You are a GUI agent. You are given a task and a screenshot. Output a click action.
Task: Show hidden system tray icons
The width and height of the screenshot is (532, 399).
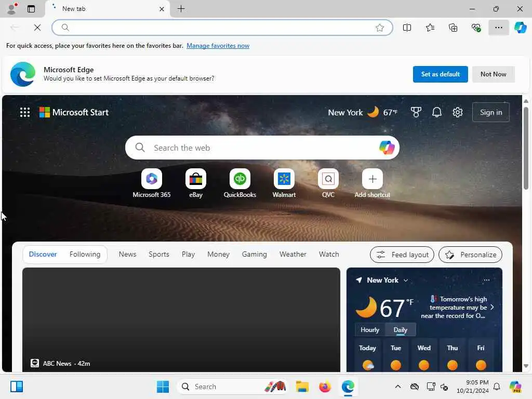coord(397,387)
